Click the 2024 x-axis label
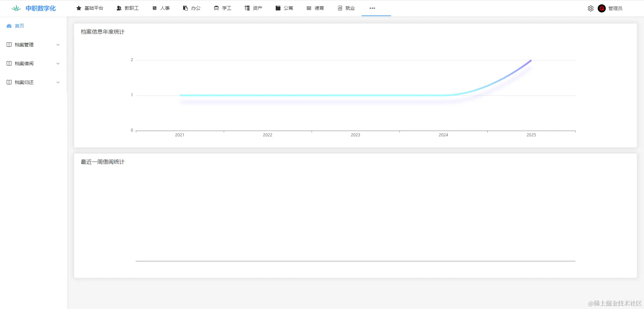The image size is (644, 309). (443, 135)
